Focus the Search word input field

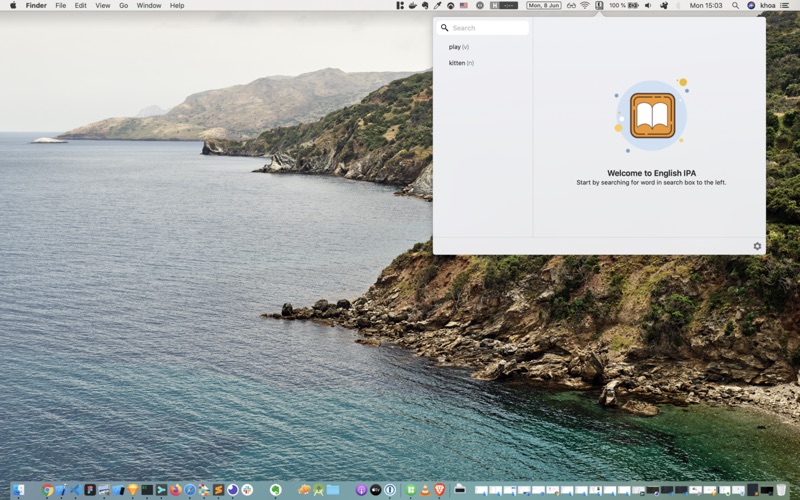pos(483,28)
